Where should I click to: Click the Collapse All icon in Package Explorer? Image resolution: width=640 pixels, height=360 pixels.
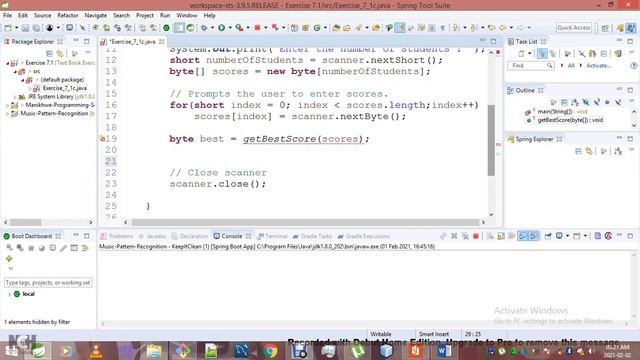click(x=49, y=53)
